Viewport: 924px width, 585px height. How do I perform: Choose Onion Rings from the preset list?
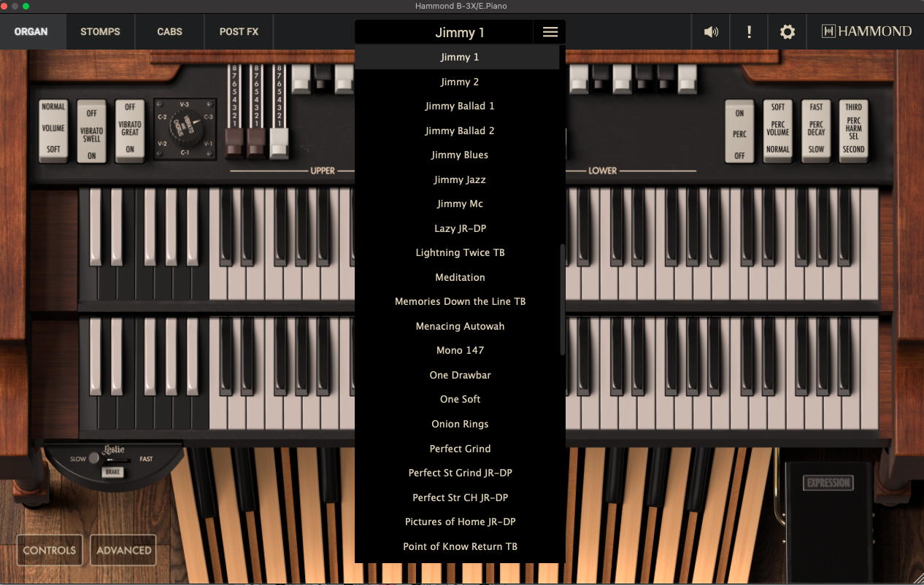point(460,424)
